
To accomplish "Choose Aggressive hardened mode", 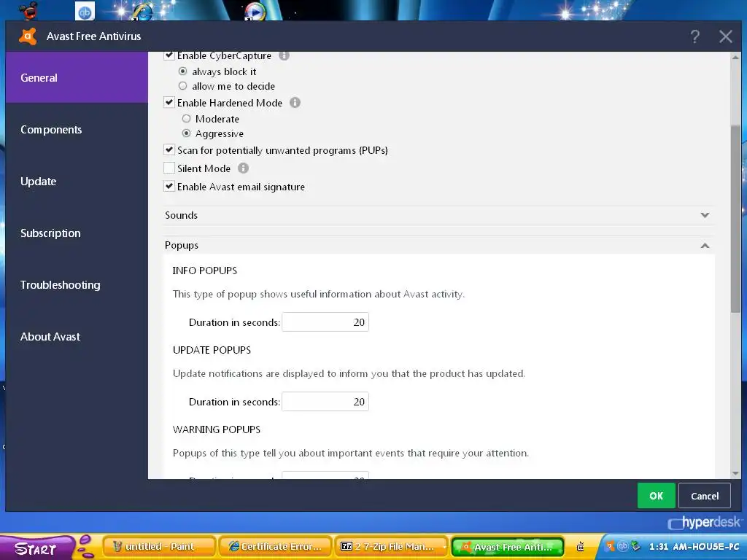I will coord(186,133).
